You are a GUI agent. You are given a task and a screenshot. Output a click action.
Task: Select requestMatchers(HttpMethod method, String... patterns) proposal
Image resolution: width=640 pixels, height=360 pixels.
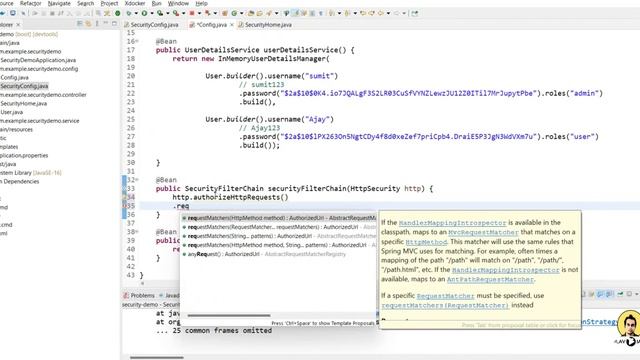[x=279, y=245]
